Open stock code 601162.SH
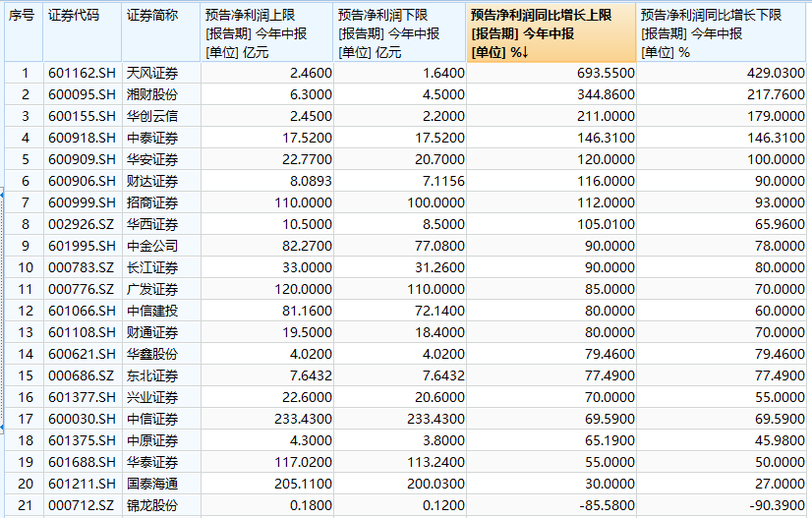This screenshot has height=518, width=812. point(83,73)
